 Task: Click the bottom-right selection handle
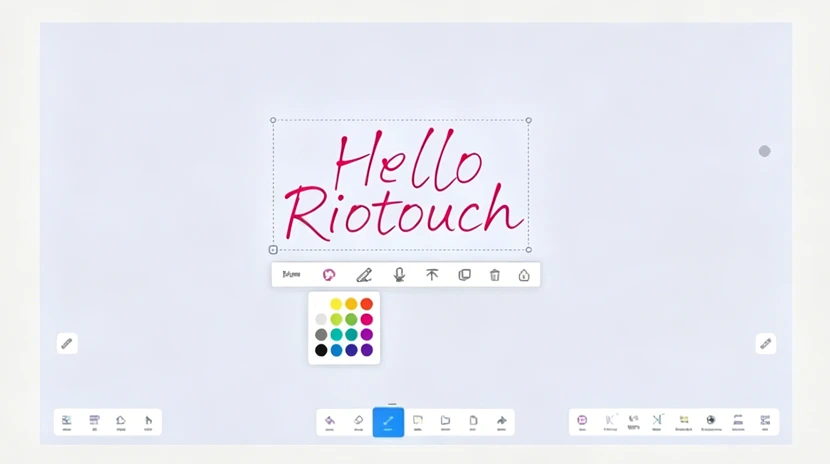click(529, 250)
